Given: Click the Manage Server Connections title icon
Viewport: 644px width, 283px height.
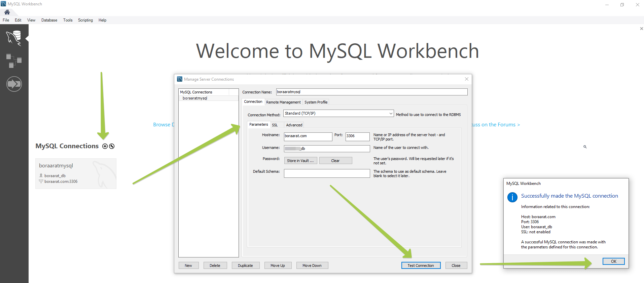Looking at the screenshot, I should pyautogui.click(x=180, y=79).
